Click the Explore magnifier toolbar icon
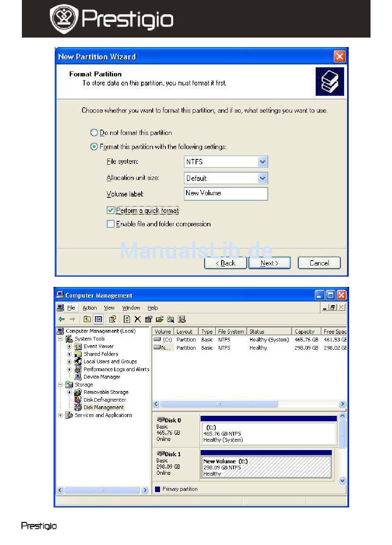The height and width of the screenshot is (545, 392). point(170,319)
